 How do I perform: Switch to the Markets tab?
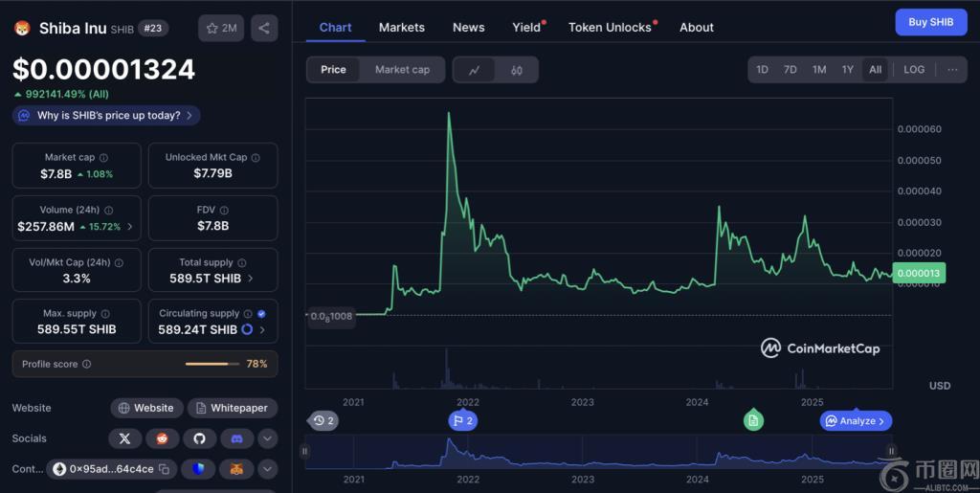click(x=401, y=28)
